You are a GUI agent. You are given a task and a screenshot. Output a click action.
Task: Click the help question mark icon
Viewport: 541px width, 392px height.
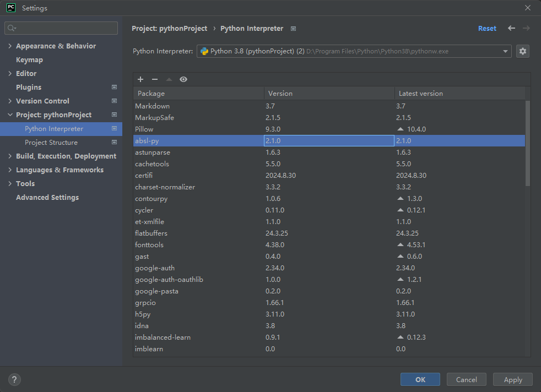(x=14, y=379)
